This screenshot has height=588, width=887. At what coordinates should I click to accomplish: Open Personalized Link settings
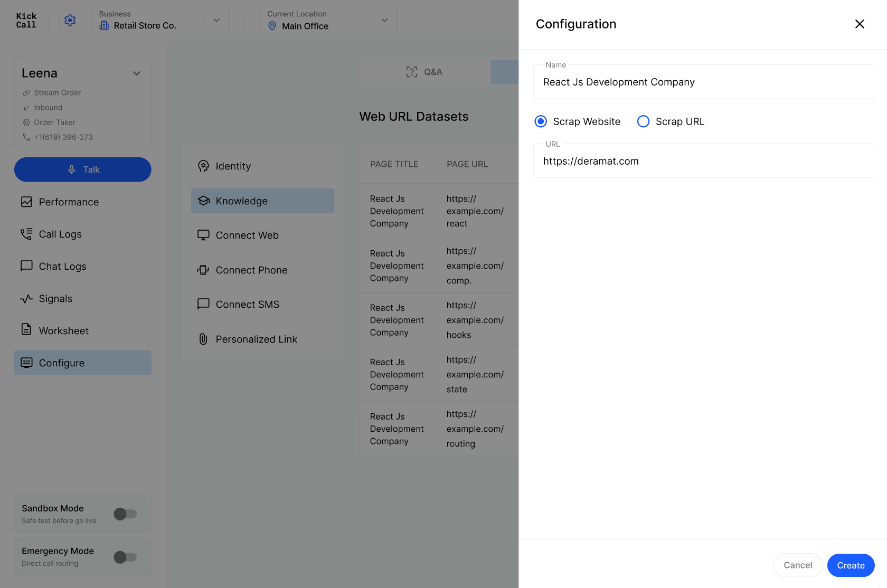pyautogui.click(x=263, y=339)
